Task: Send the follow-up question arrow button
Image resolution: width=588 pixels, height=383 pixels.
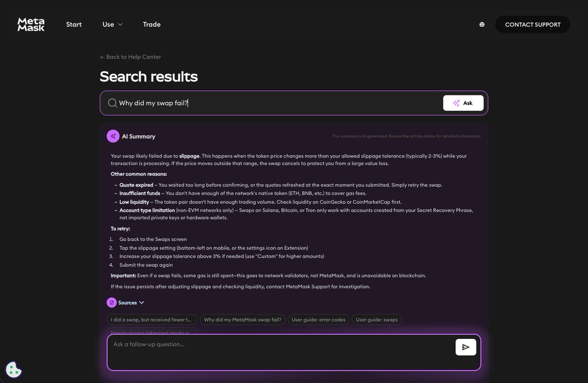Action: click(465, 347)
